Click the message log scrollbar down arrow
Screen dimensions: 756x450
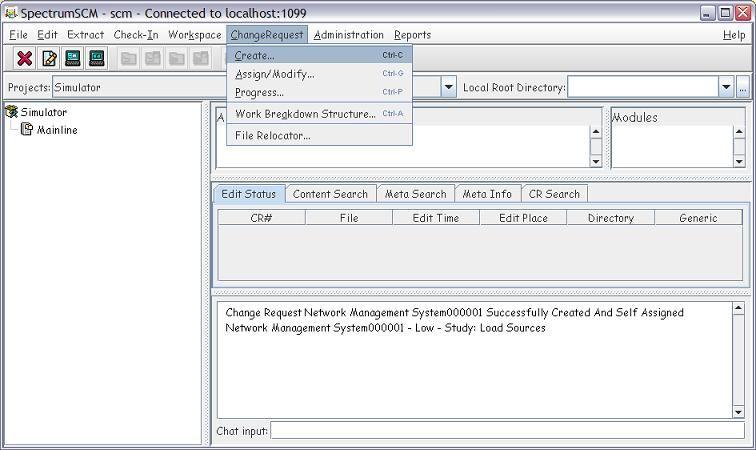coord(739,412)
